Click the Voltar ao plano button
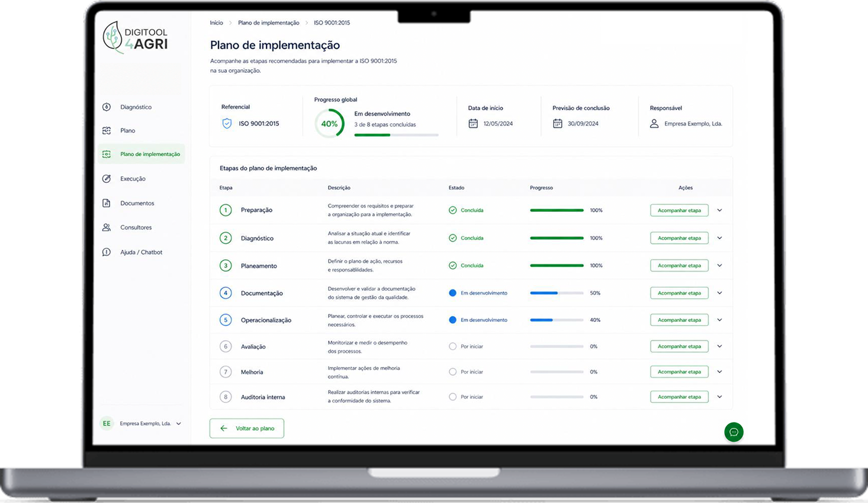This screenshot has width=868, height=503. [x=247, y=428]
